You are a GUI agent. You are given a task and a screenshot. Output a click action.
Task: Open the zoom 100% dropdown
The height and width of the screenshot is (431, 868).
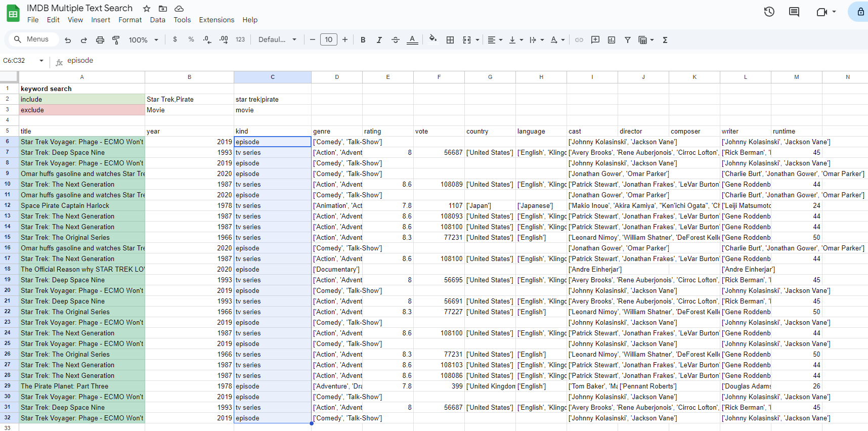(x=144, y=40)
